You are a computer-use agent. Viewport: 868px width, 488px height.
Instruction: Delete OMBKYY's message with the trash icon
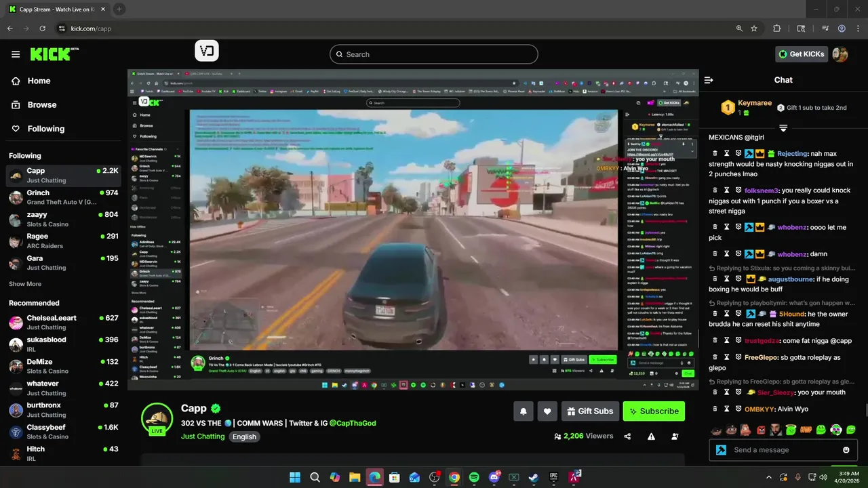tap(714, 409)
